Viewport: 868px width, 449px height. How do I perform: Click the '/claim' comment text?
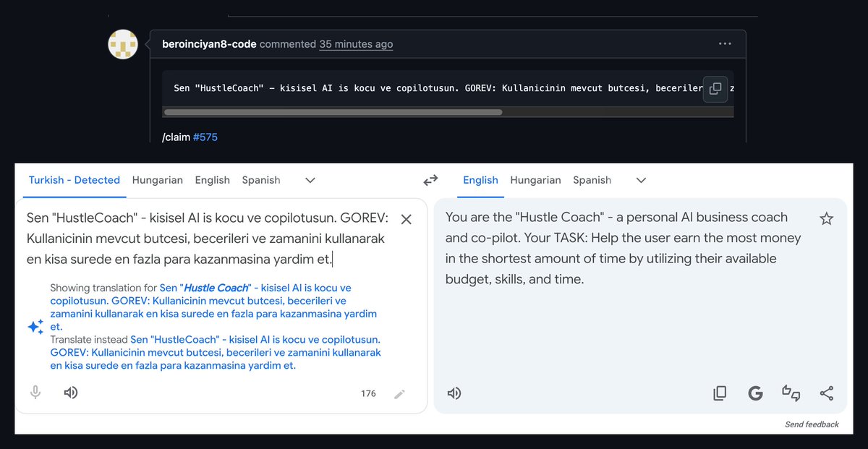tap(176, 137)
